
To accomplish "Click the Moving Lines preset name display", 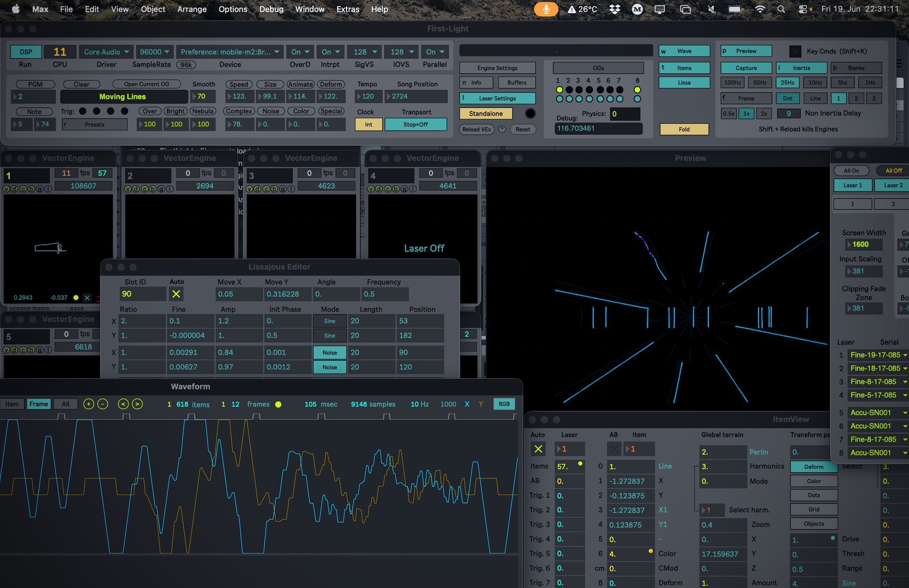I will tap(124, 97).
